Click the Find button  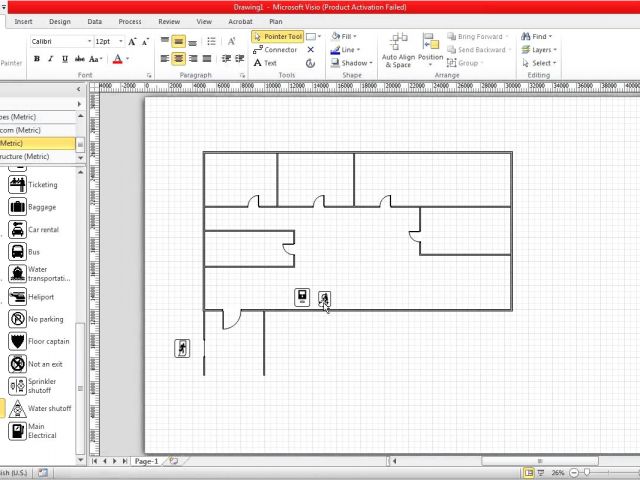click(539, 37)
